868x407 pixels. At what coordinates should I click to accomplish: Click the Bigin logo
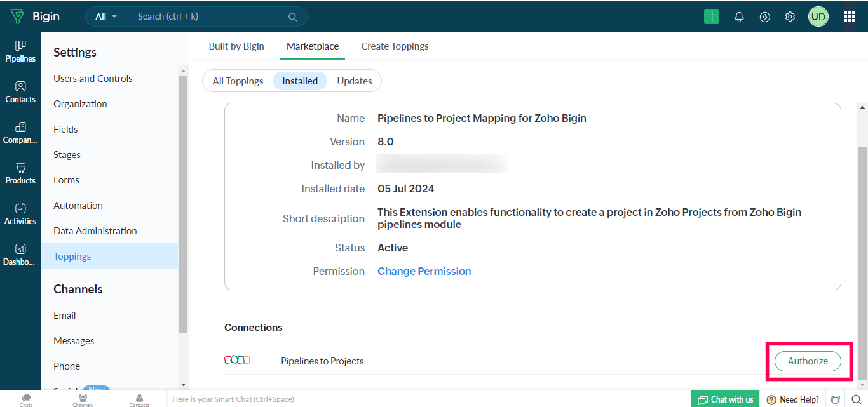coord(34,17)
